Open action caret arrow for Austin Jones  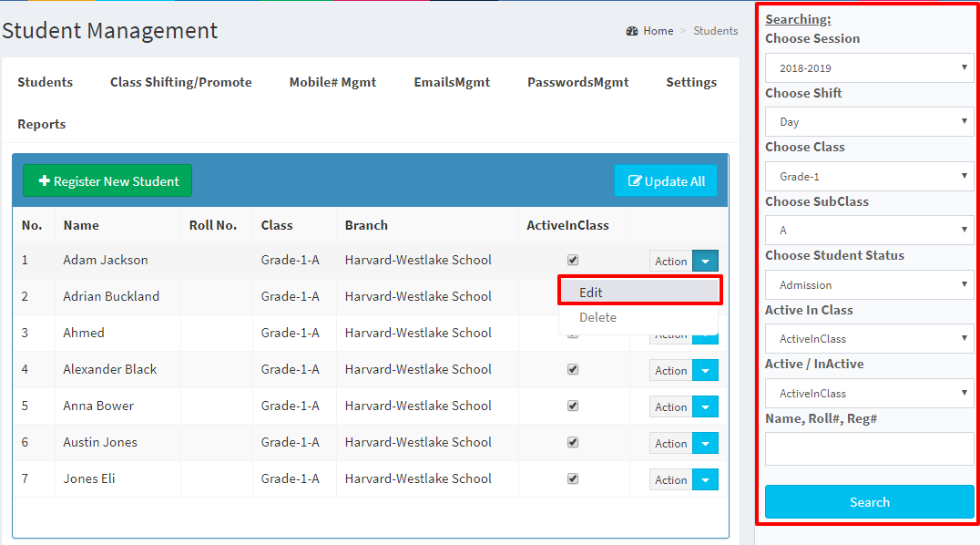tap(706, 443)
